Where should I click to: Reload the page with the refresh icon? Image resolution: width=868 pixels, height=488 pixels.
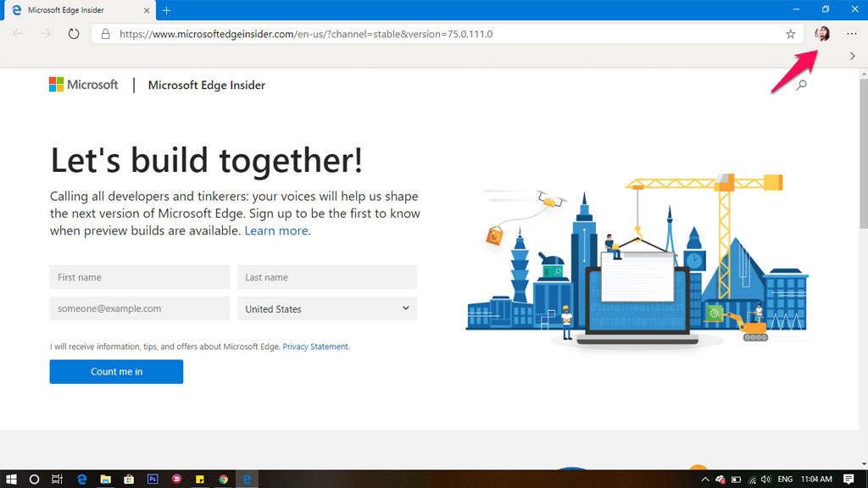[x=74, y=34]
